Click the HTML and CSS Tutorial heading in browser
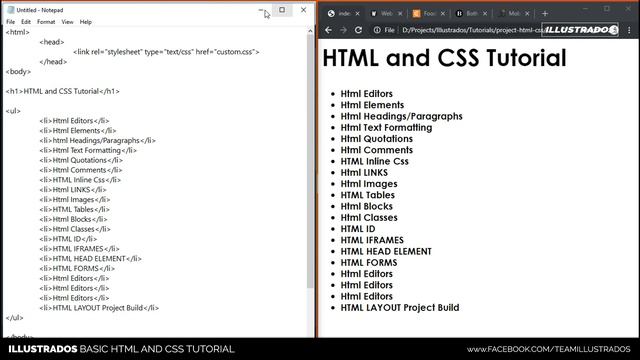 click(444, 58)
